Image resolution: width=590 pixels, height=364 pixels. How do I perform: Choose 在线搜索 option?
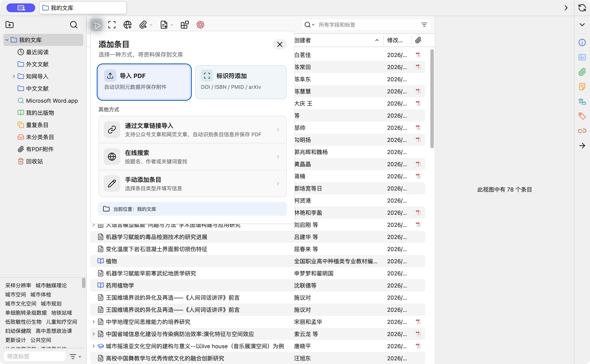click(192, 157)
